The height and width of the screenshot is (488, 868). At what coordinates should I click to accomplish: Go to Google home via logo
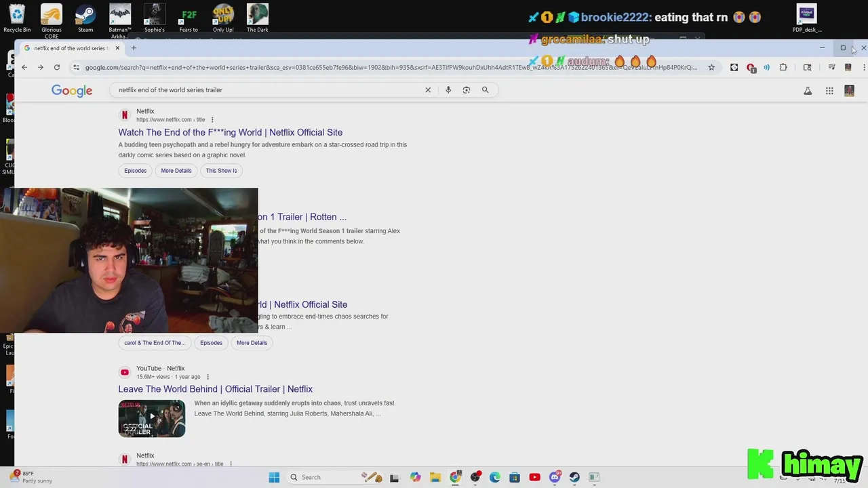(x=72, y=91)
